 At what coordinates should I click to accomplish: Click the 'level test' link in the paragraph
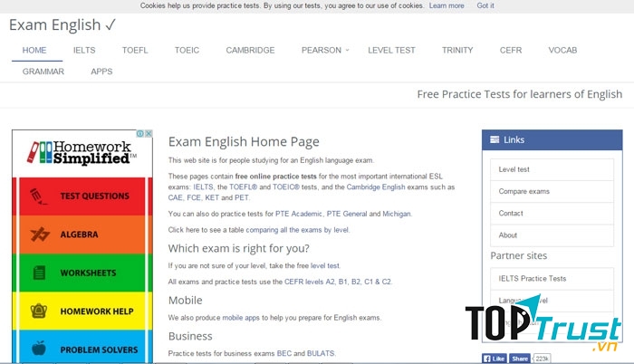[x=324, y=265]
